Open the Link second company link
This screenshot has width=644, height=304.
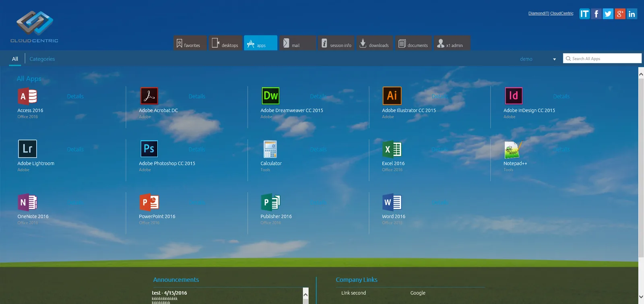pyautogui.click(x=353, y=293)
